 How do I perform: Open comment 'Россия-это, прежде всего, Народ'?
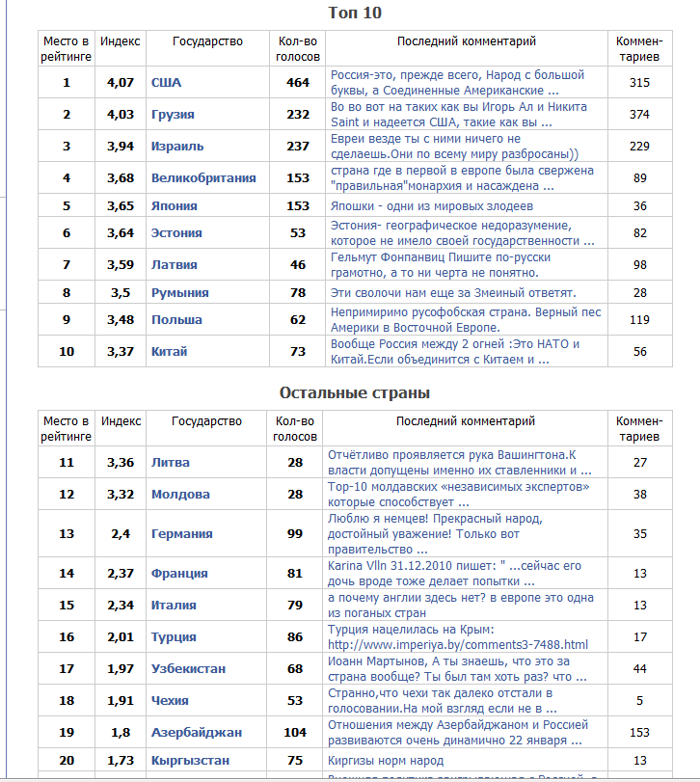click(457, 83)
